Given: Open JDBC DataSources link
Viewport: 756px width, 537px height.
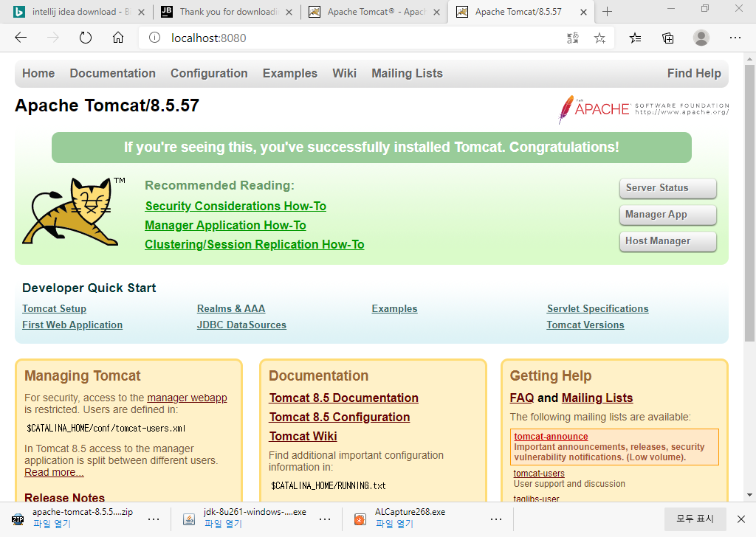Looking at the screenshot, I should click(x=241, y=325).
